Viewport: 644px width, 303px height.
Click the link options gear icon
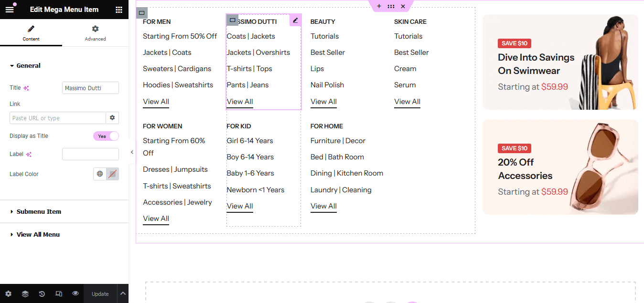coord(112,118)
